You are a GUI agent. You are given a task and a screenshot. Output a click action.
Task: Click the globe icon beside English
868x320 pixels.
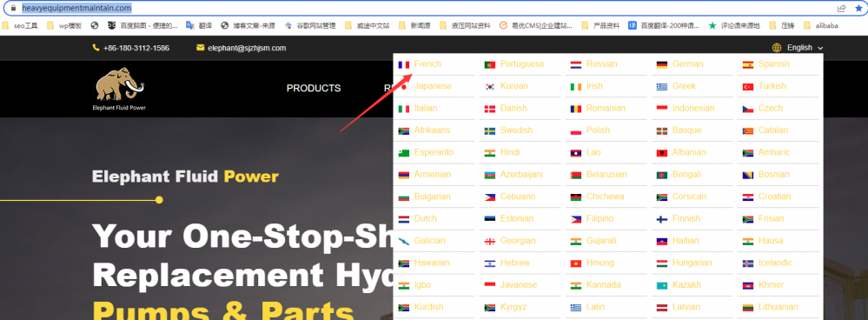pyautogui.click(x=777, y=48)
